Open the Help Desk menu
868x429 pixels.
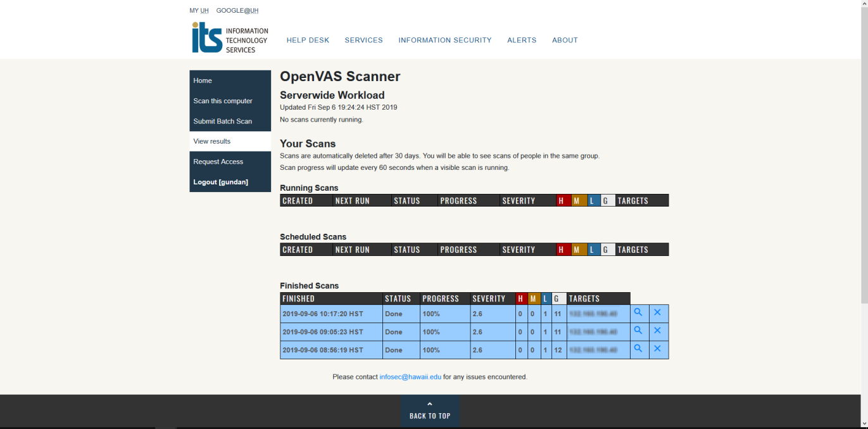coord(308,40)
